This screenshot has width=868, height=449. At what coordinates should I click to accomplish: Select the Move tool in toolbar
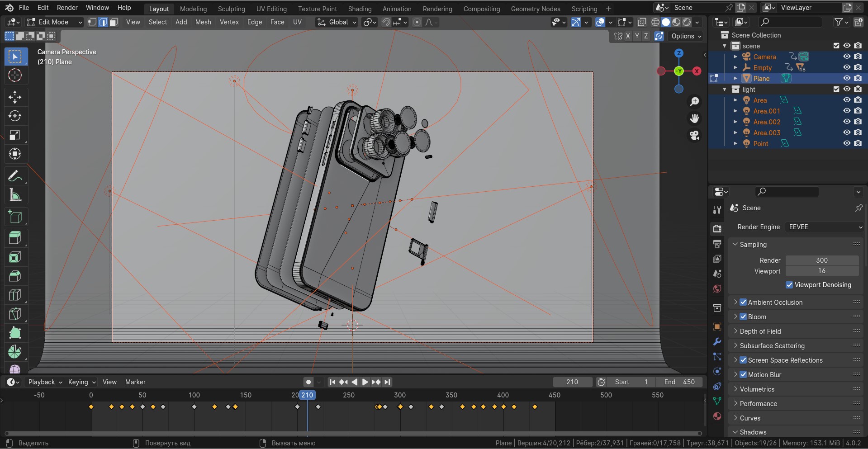coord(15,97)
